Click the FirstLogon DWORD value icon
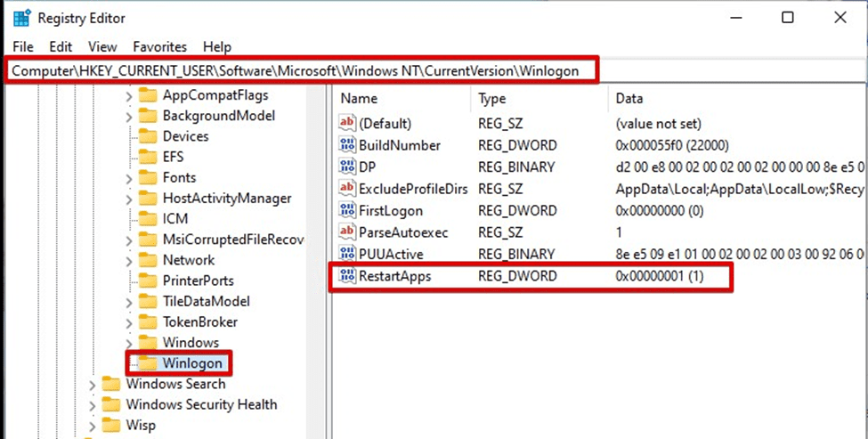 pos(347,211)
